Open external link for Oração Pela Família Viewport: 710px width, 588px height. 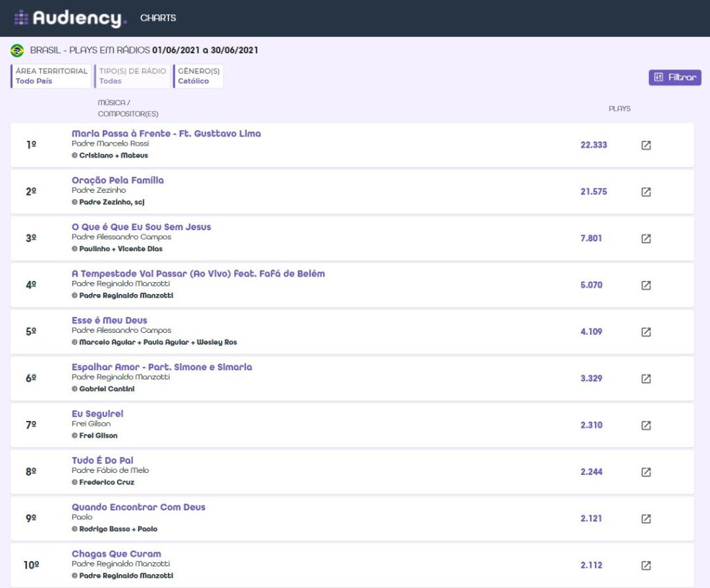point(646,191)
